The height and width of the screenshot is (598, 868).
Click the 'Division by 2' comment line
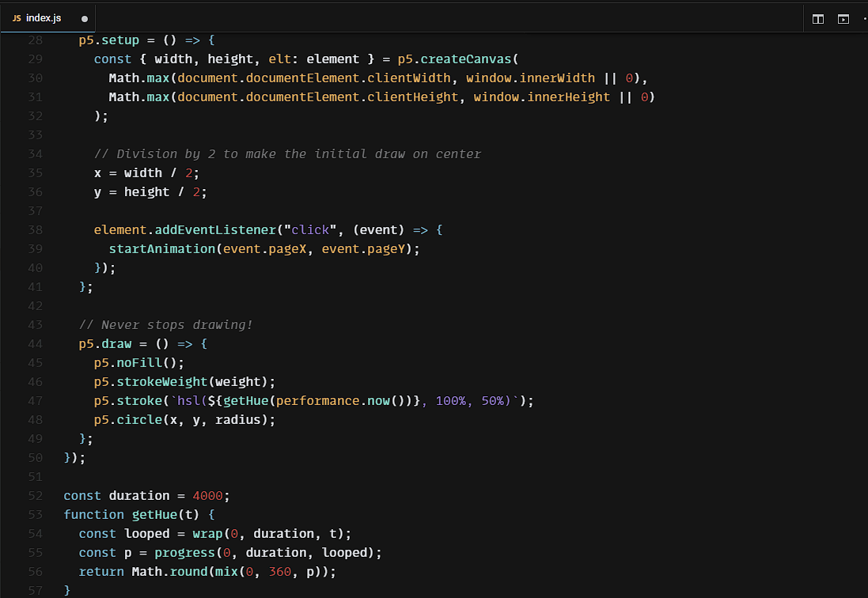tap(287, 153)
